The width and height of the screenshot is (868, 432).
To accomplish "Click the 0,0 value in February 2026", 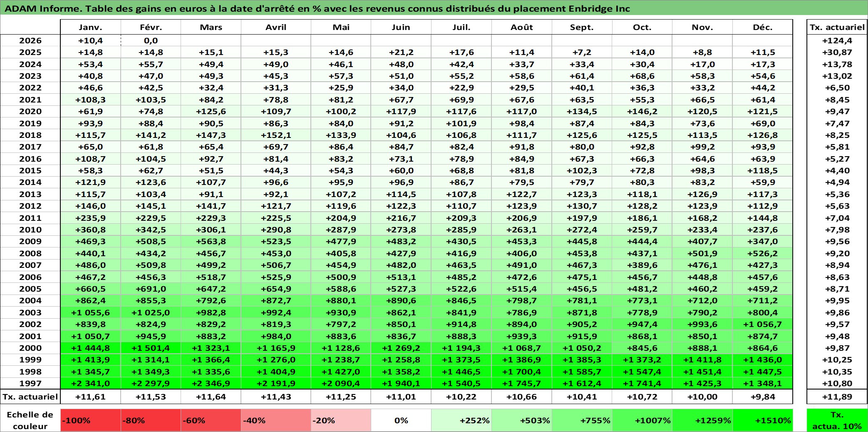I will [x=151, y=40].
